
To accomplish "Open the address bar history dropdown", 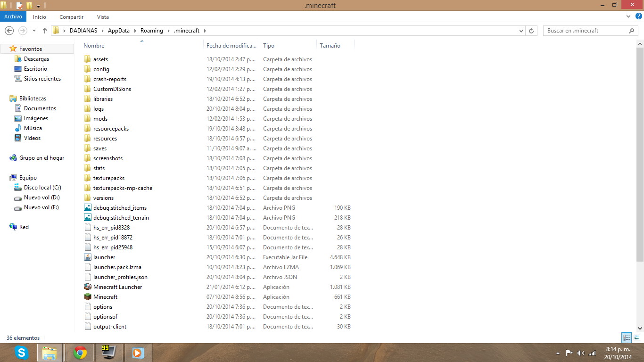I will pos(521,31).
